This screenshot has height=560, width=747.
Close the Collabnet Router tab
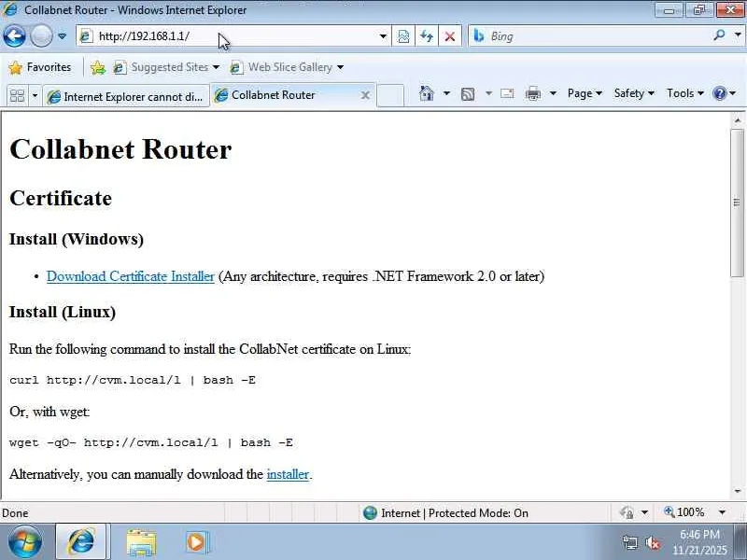365,95
